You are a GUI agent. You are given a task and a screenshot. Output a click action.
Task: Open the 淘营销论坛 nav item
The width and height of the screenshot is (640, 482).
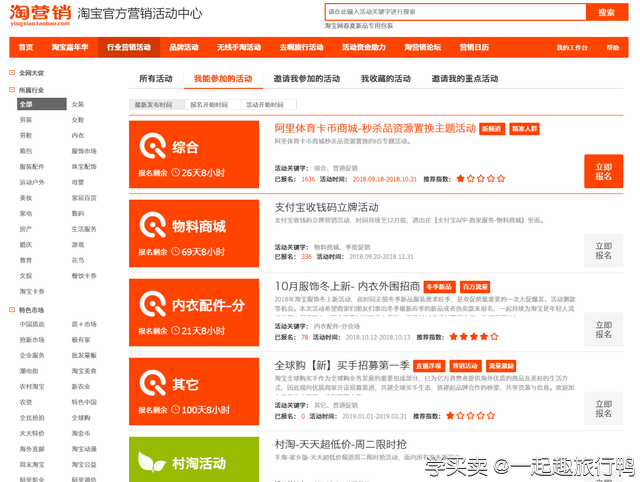(x=423, y=47)
